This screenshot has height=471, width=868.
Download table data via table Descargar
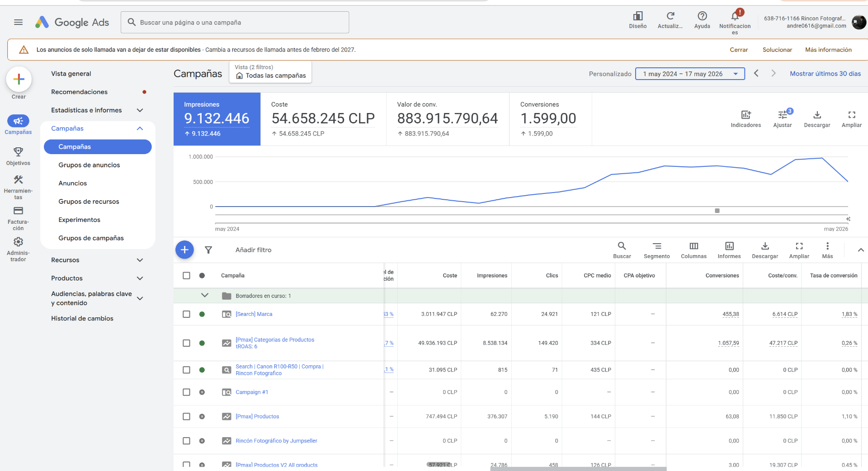[765, 250]
